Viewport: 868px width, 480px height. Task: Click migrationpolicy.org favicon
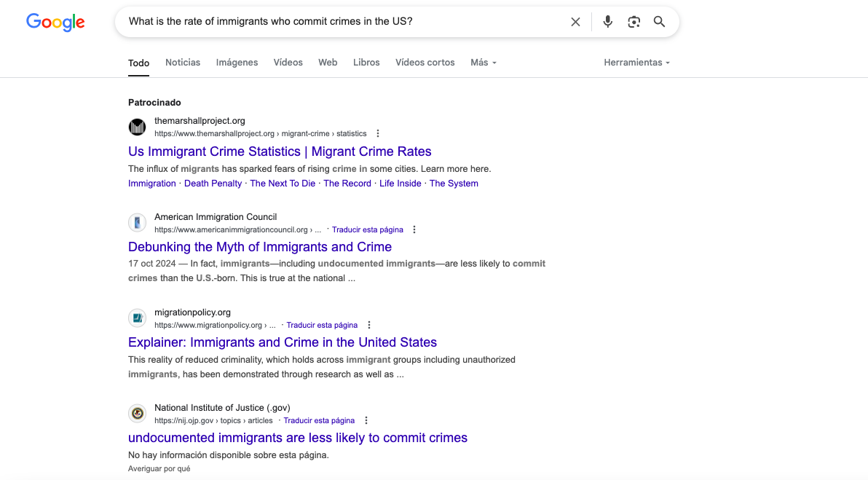coord(138,318)
